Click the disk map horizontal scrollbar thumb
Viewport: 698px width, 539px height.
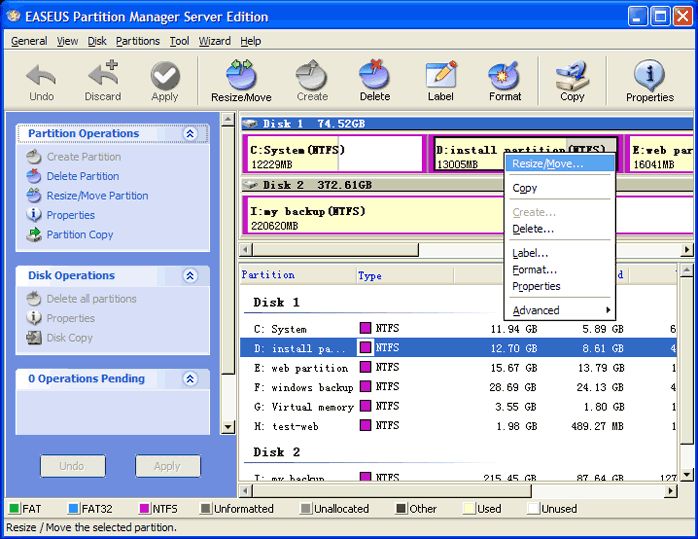click(x=336, y=250)
